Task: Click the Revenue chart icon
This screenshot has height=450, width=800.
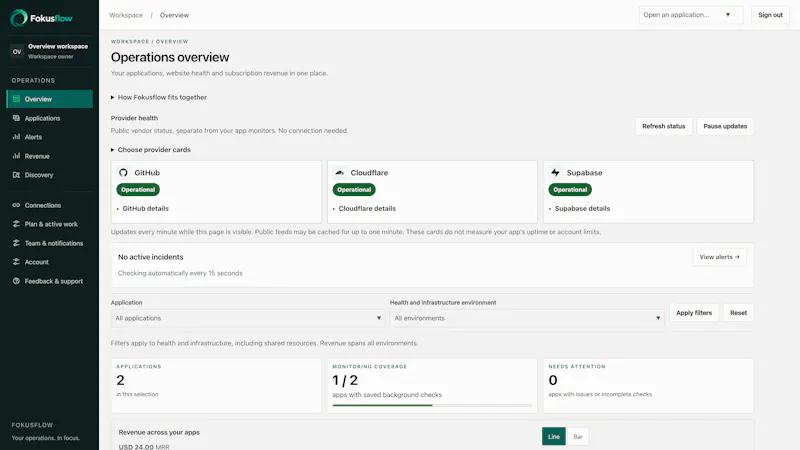Action: pos(16,156)
